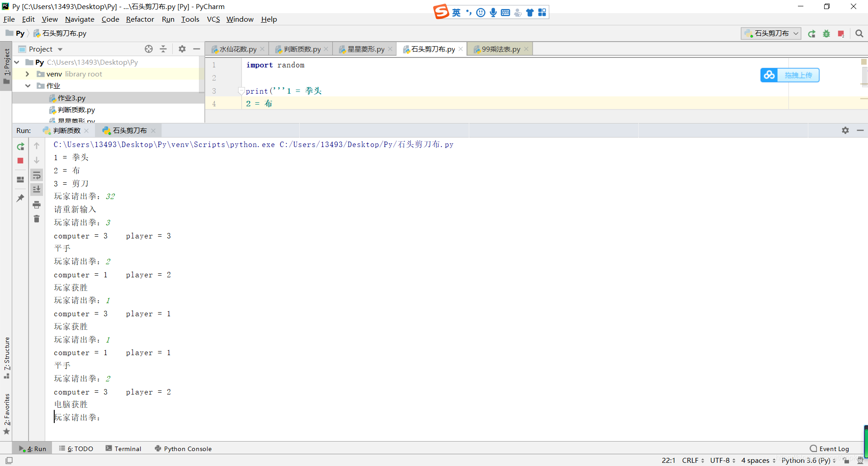The image size is (868, 466).
Task: Close the 石头剪刀布 run tab
Action: (153, 131)
